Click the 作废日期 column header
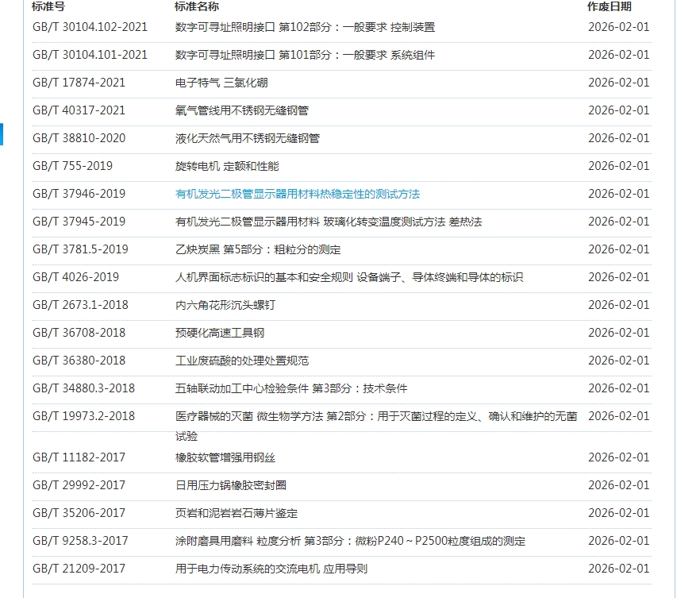This screenshot has width=700, height=598. pos(610,6)
